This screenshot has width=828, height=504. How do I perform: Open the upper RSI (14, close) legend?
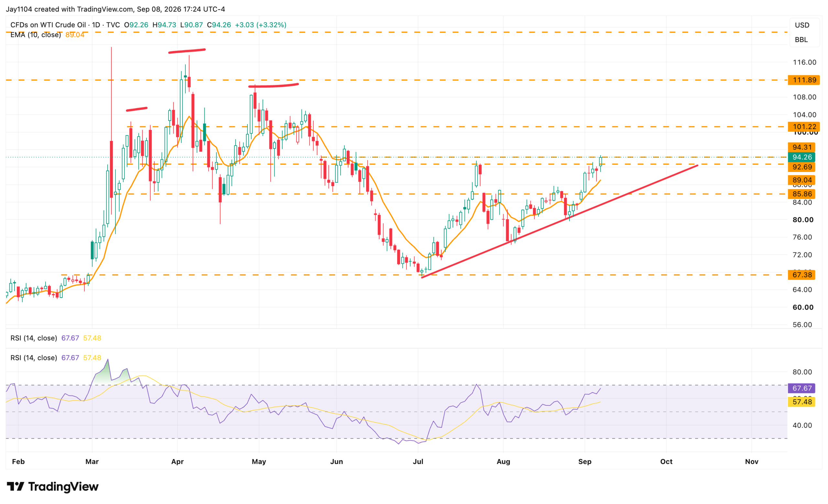click(x=34, y=338)
